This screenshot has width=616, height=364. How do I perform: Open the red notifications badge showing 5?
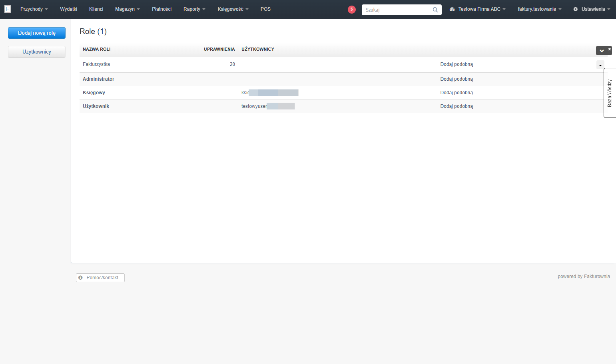click(352, 10)
